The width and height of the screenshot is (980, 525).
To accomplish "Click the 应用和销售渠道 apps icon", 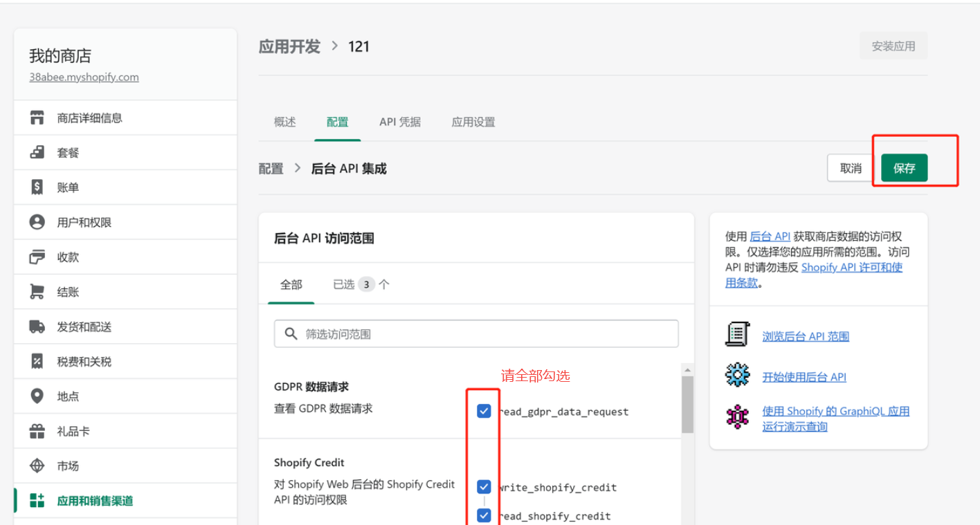I will (x=37, y=501).
